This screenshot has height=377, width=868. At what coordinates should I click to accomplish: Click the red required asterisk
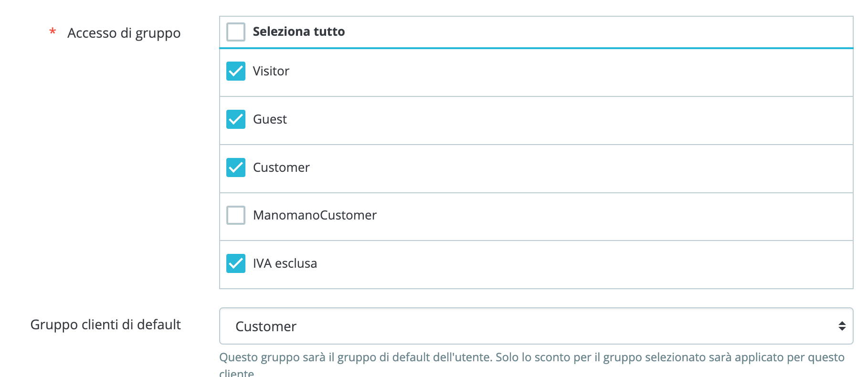coord(53,32)
